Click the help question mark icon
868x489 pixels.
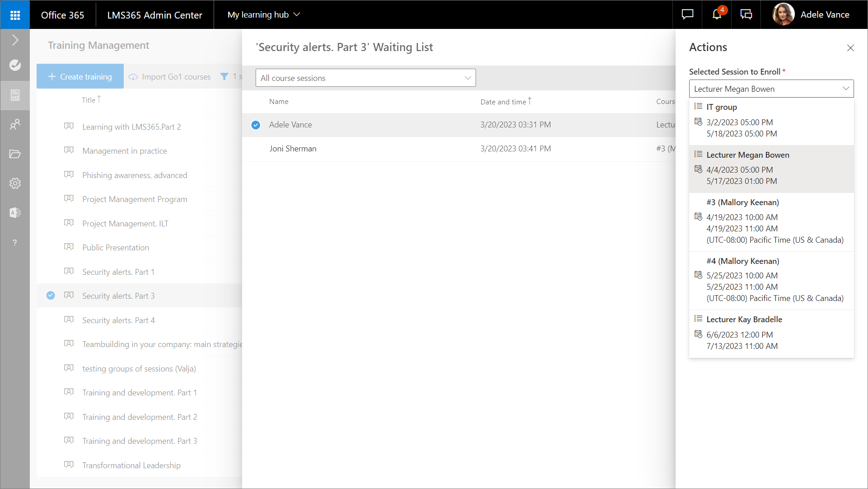(x=15, y=243)
